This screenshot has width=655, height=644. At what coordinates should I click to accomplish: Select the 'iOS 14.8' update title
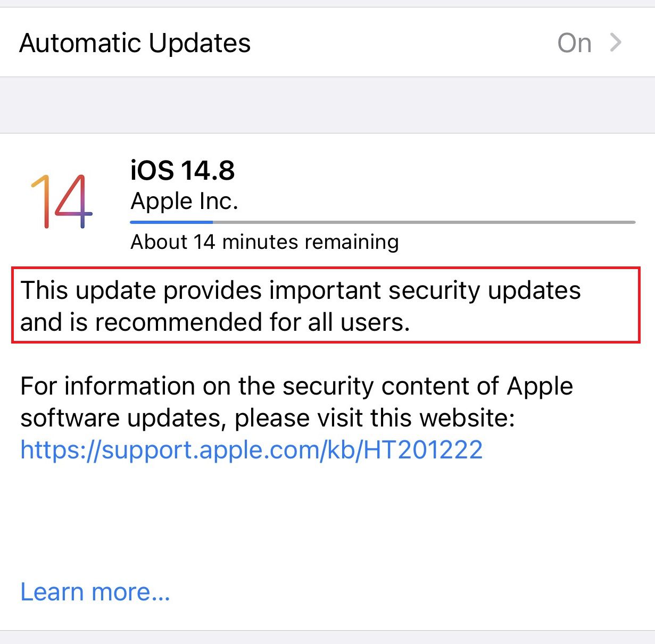(x=183, y=170)
